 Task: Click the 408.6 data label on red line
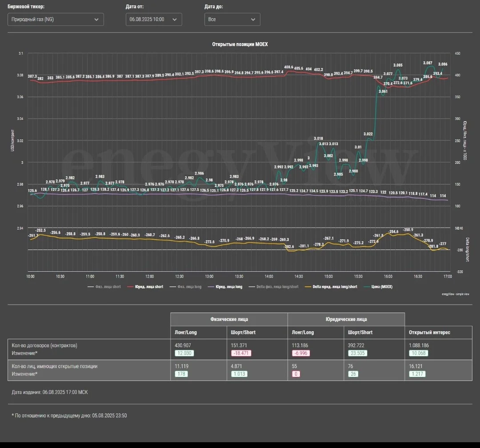pyautogui.click(x=289, y=67)
